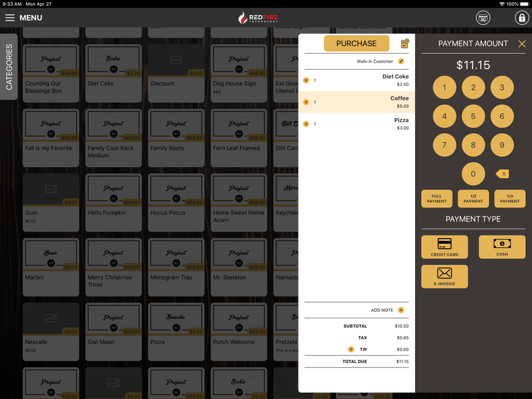Remove Pizza from the order
This screenshot has height=399, width=532.
306,124
